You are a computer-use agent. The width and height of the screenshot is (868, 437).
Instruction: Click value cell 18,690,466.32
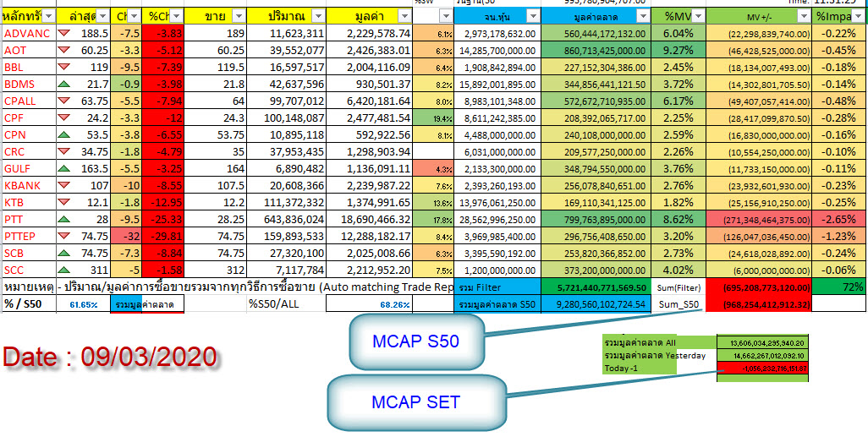click(x=369, y=220)
